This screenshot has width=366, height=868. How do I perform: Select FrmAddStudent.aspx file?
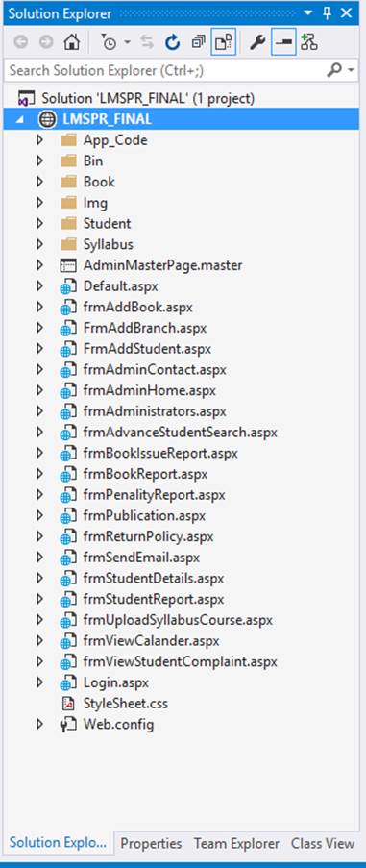(147, 349)
